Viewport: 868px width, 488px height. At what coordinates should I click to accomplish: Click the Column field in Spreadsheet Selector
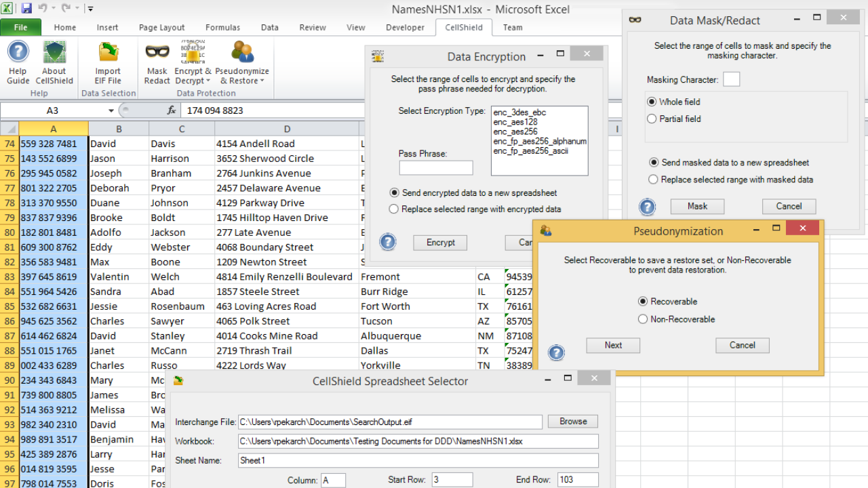[x=334, y=480]
